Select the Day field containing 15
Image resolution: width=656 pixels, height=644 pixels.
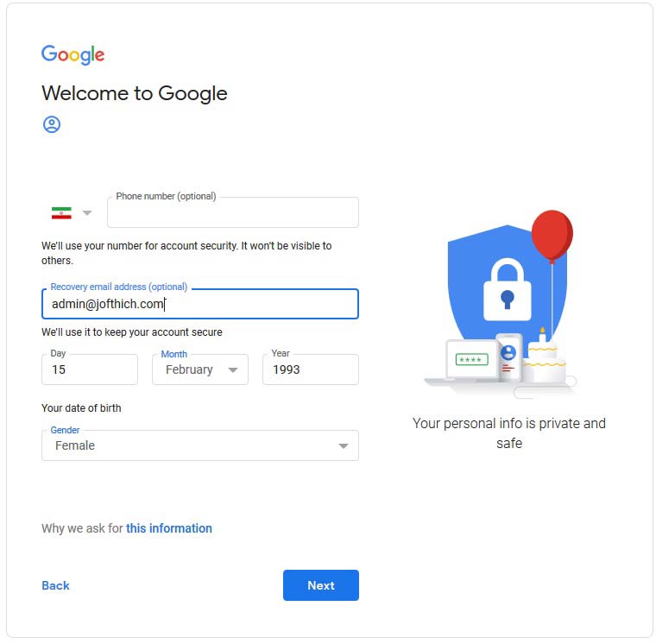[x=90, y=369]
